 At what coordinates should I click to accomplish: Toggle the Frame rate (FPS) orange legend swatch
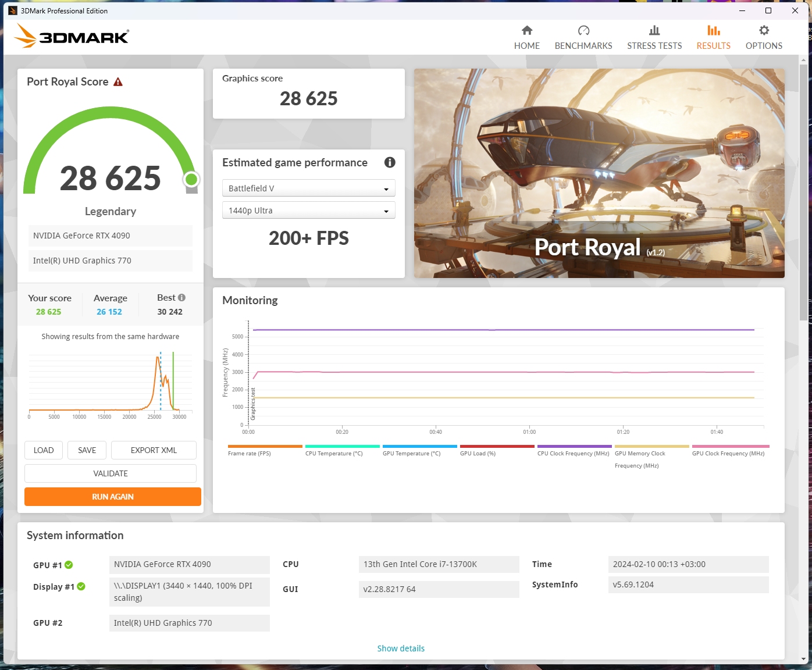point(265,447)
